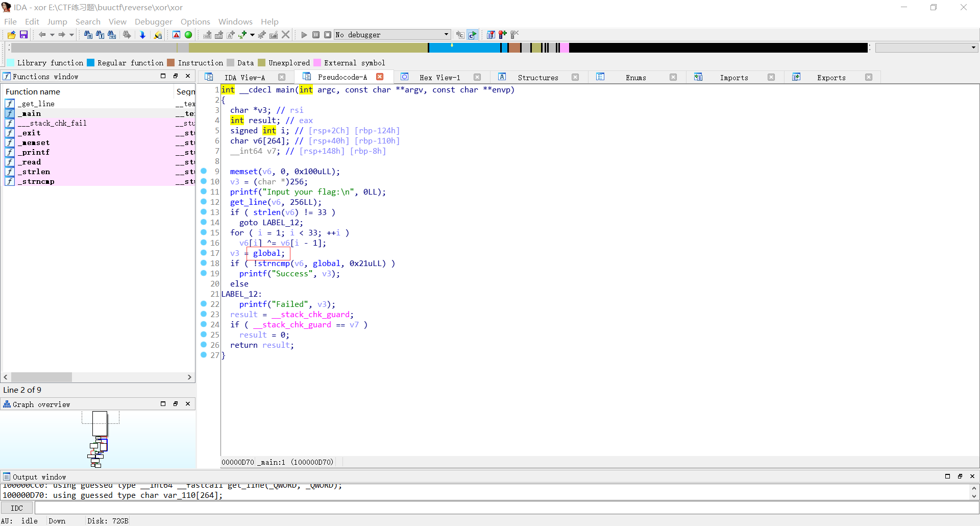Open the Jump menu
980x526 pixels.
click(x=57, y=21)
